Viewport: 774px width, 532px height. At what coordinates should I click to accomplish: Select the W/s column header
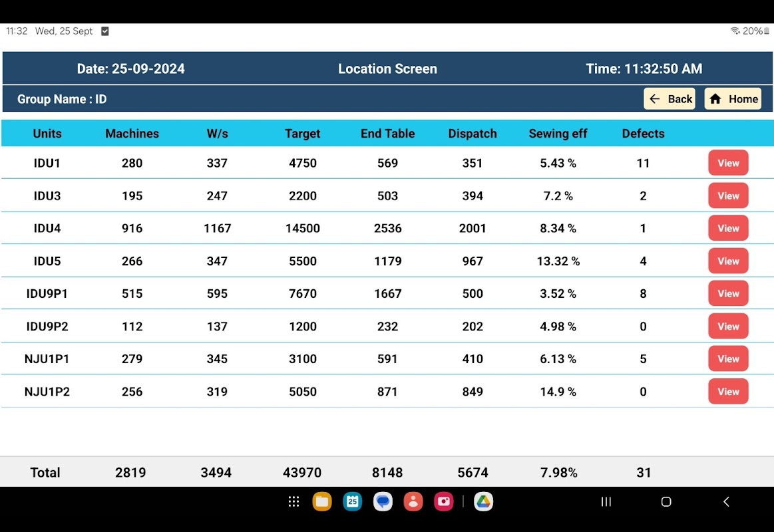(x=217, y=134)
